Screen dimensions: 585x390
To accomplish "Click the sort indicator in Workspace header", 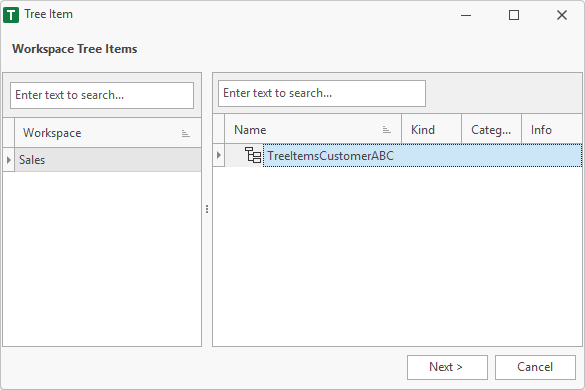I will pyautogui.click(x=185, y=133).
